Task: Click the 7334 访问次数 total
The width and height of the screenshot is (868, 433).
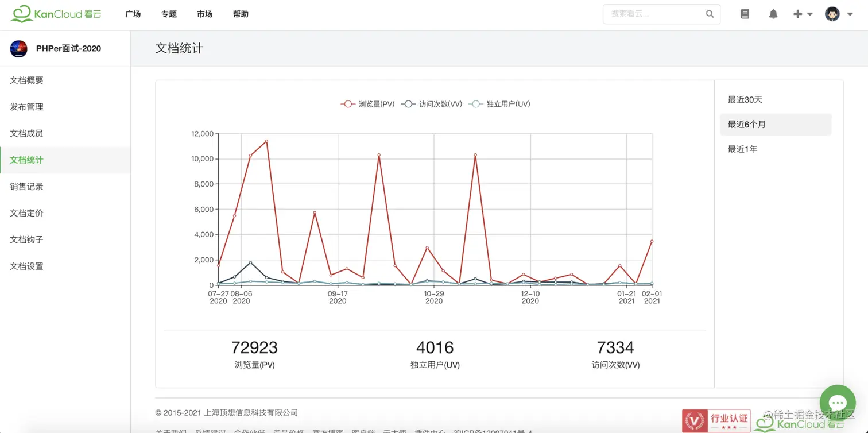Action: (x=615, y=347)
